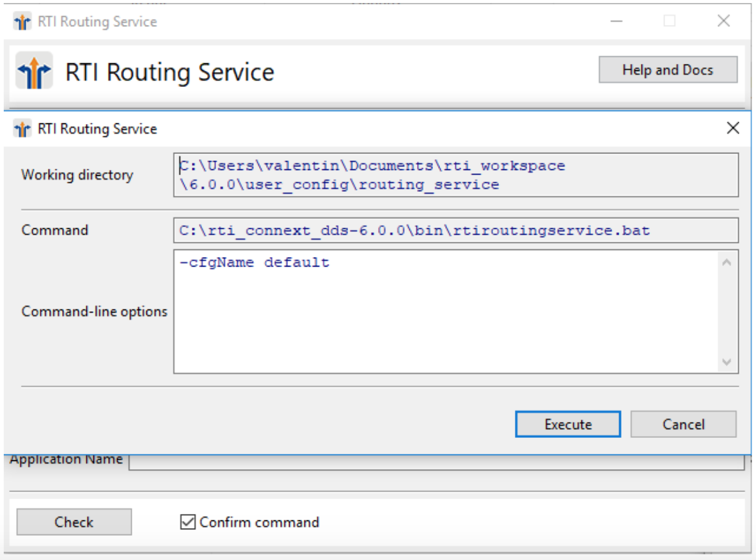Click into the Working directory field

(455, 175)
